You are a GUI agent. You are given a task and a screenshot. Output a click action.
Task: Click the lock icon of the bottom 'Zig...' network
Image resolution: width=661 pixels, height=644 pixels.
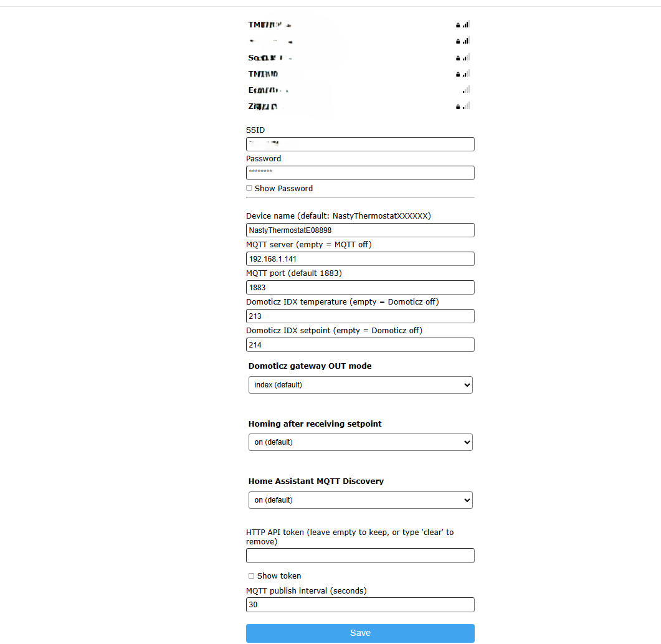pyautogui.click(x=458, y=106)
